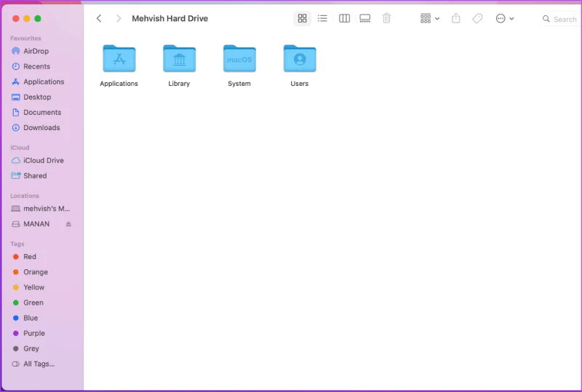The height and width of the screenshot is (392, 582).
Task: Click the Applications folder name label
Action: click(x=119, y=84)
